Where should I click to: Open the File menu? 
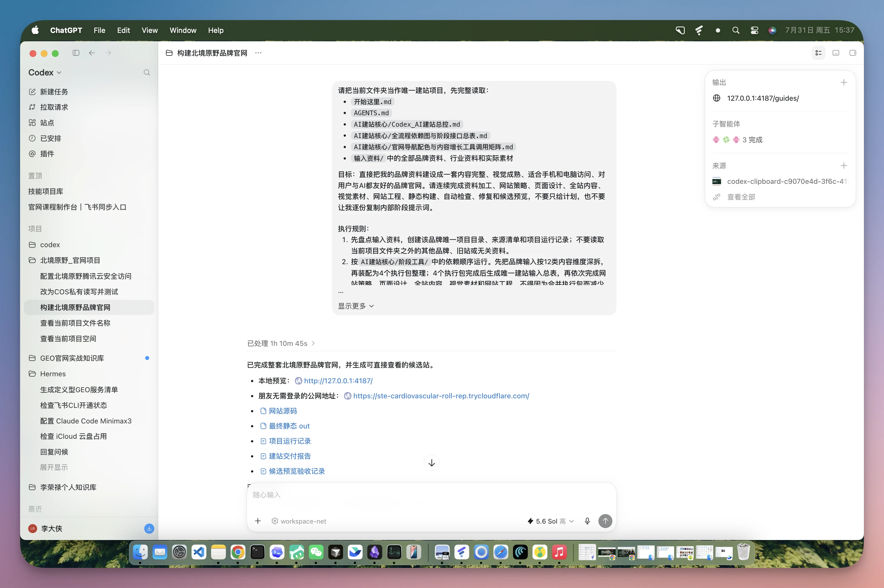tap(99, 30)
